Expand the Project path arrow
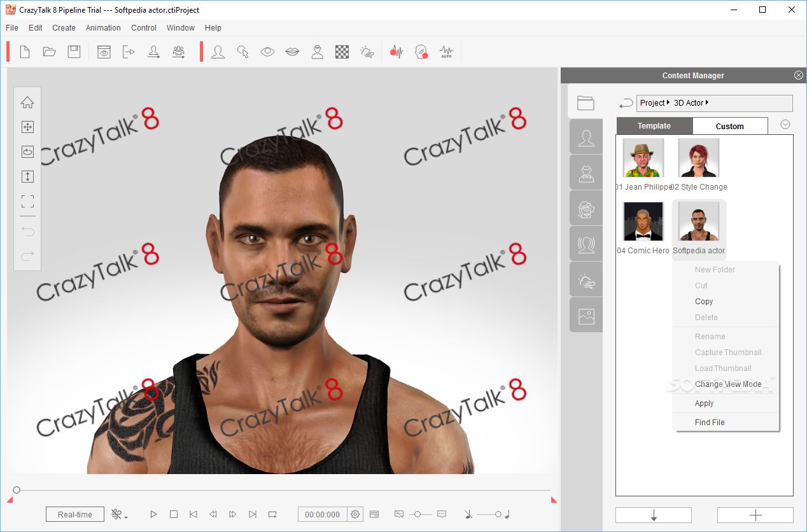The width and height of the screenshot is (807, 532). click(x=669, y=102)
